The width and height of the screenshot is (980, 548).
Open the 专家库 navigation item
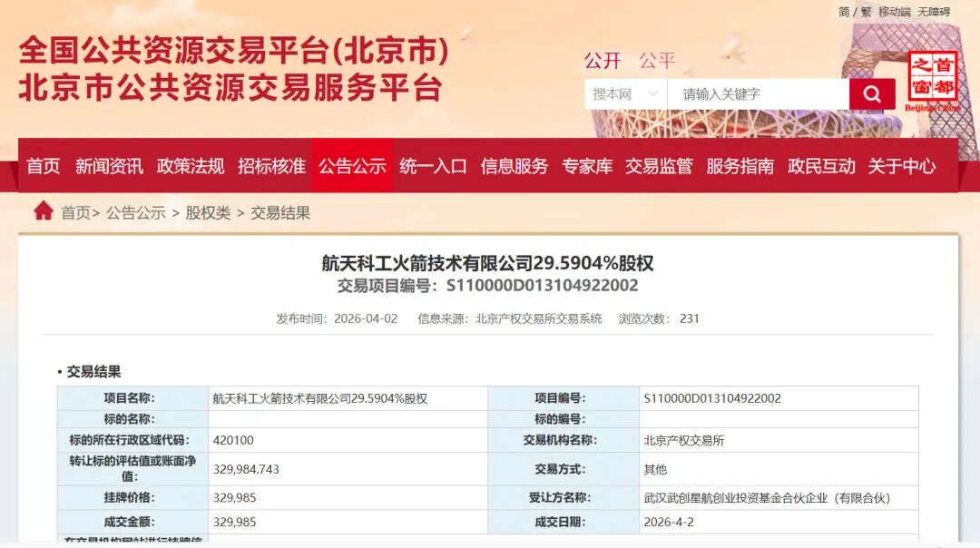[587, 166]
